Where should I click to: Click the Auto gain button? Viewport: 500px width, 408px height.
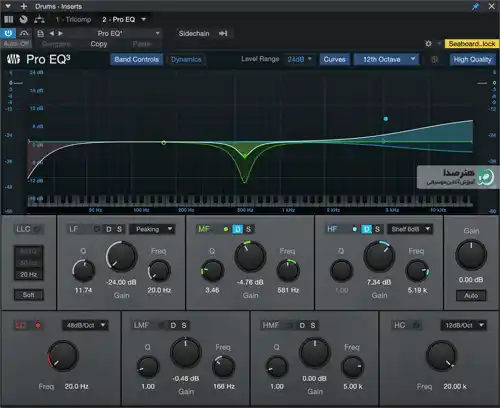pos(471,295)
